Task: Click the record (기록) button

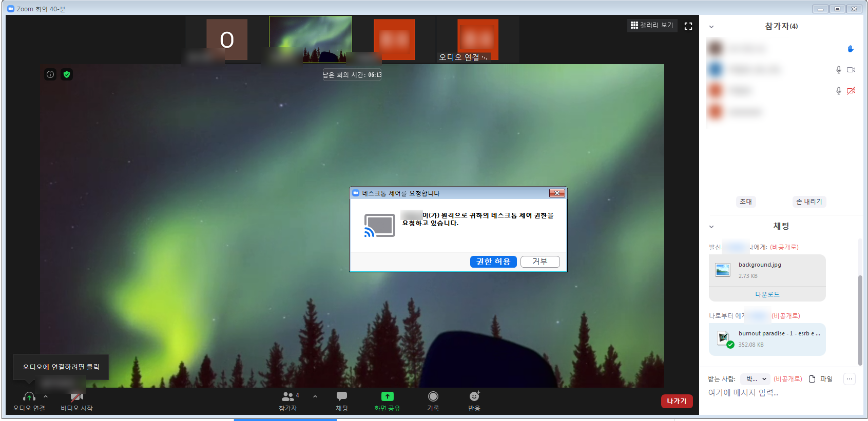Action: 433,402
